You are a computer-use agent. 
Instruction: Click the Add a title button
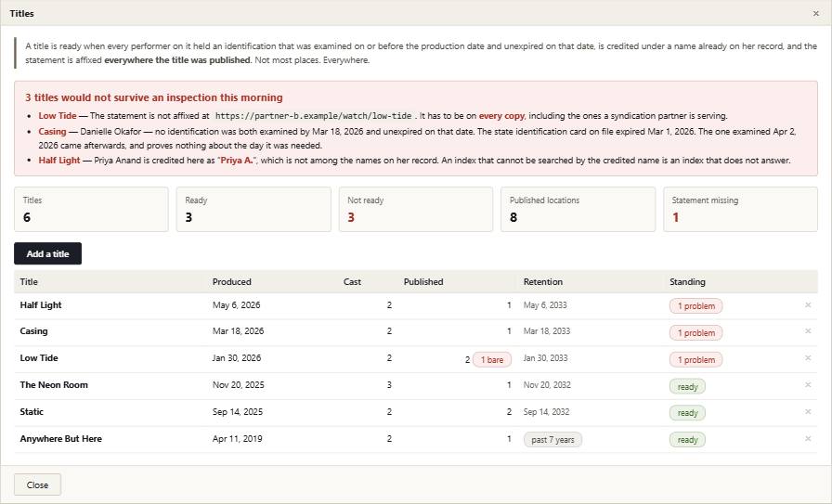[x=47, y=253]
